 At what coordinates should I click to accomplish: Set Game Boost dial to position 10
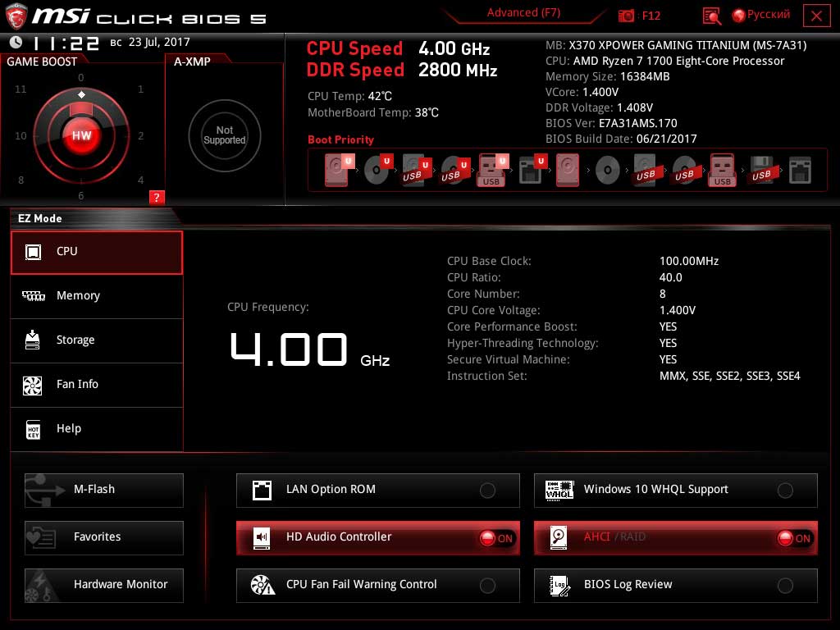(21, 136)
